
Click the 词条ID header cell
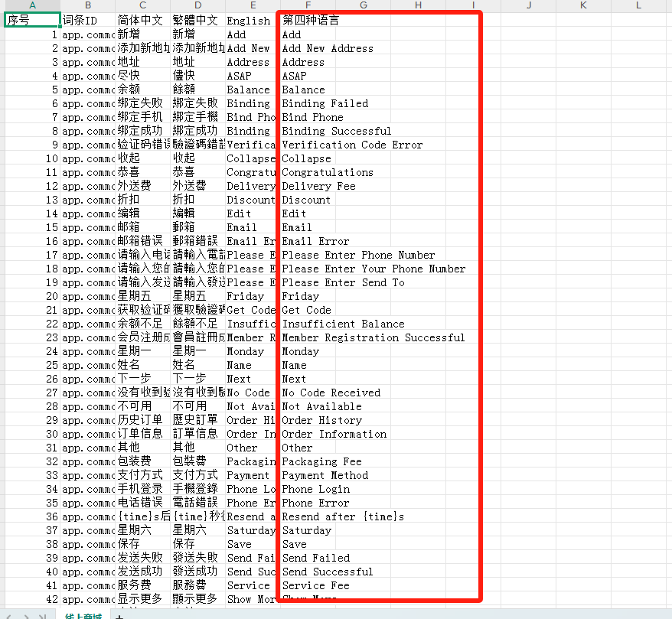[x=88, y=20]
